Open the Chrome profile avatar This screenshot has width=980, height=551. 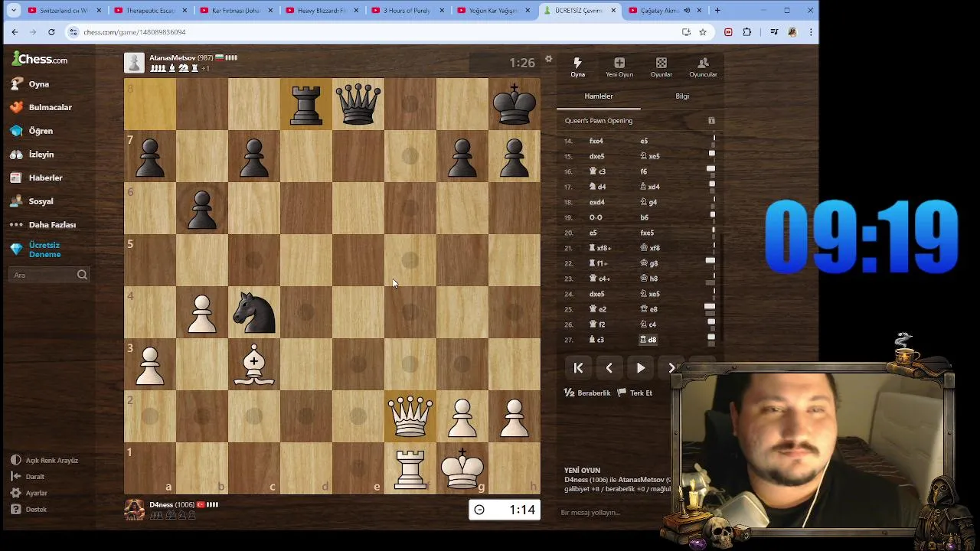point(792,32)
